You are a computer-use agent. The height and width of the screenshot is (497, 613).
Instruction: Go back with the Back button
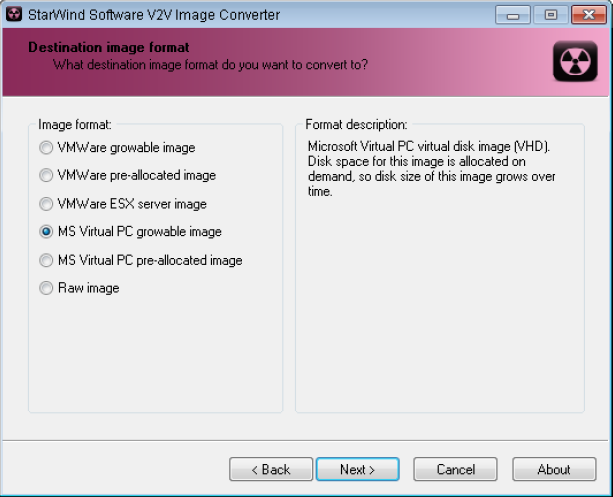pos(270,469)
